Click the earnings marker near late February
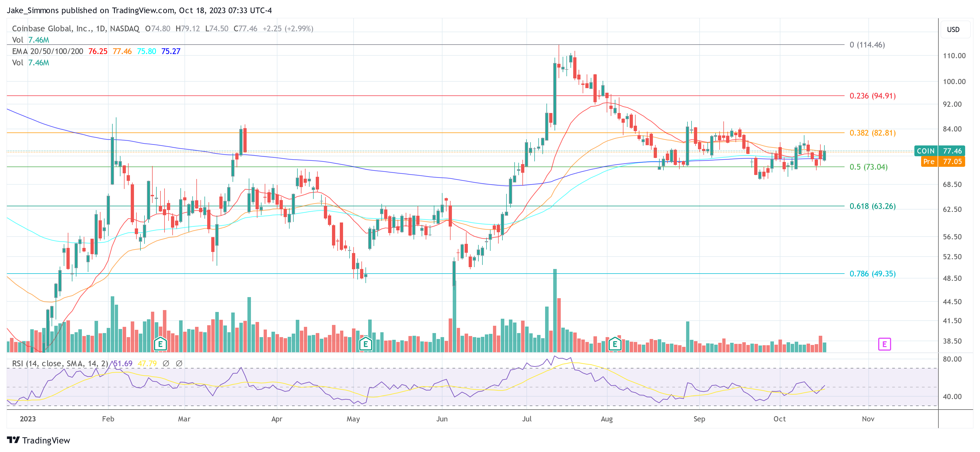This screenshot has width=980, height=452. (x=160, y=344)
